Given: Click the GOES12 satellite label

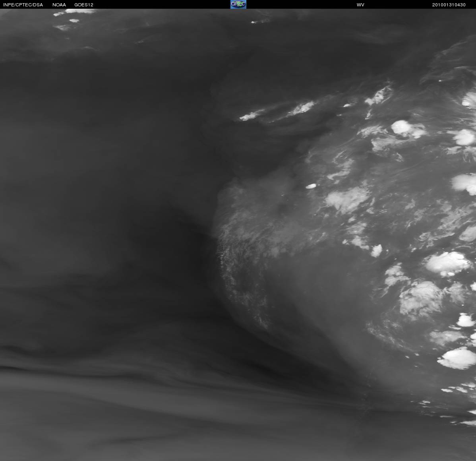Looking at the screenshot, I should (84, 5).
